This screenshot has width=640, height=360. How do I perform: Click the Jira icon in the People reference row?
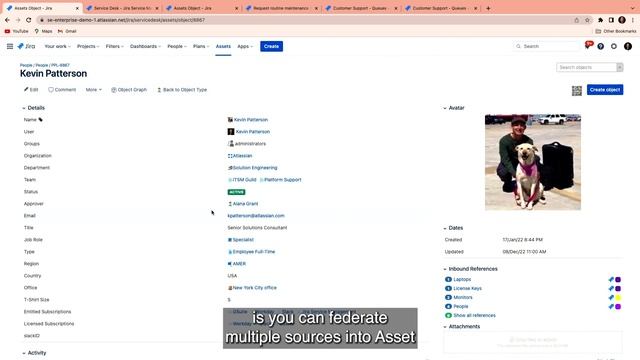tap(611, 307)
